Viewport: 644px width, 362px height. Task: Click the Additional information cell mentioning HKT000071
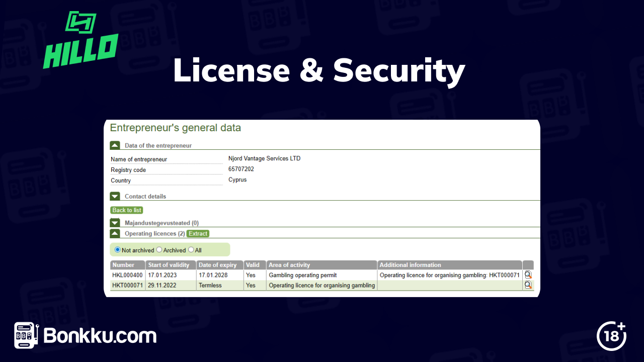[450, 275]
